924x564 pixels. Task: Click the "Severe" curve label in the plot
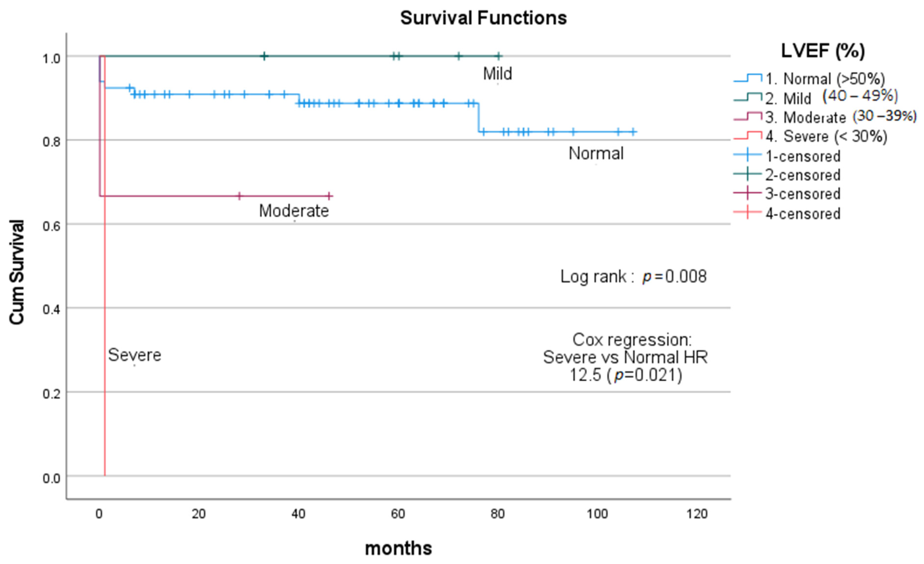coord(135,355)
